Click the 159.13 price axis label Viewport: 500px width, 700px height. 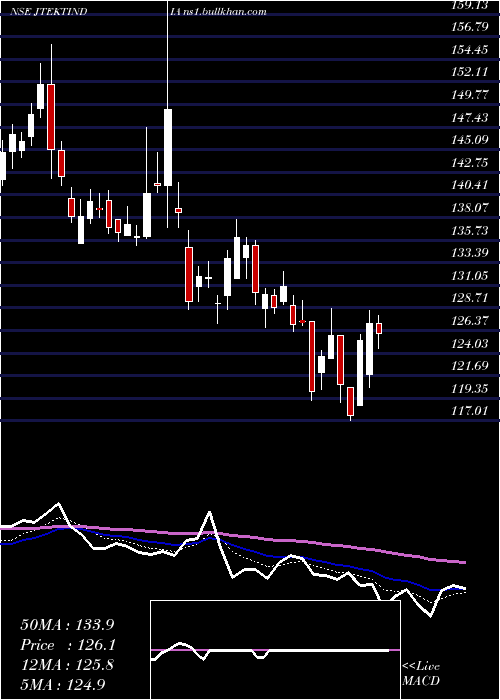pyautogui.click(x=470, y=5)
